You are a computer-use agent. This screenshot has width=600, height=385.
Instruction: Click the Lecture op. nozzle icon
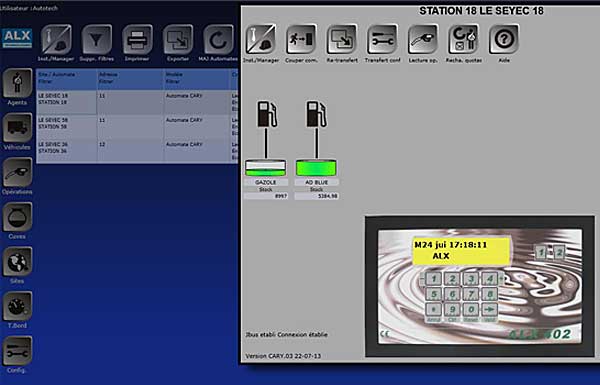(423, 39)
